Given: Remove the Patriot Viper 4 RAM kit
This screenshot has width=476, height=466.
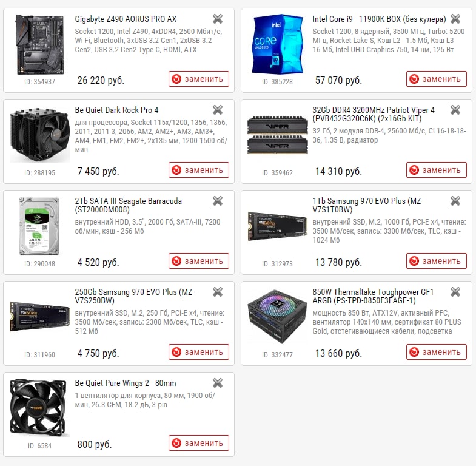Looking at the screenshot, I should 455,110.
